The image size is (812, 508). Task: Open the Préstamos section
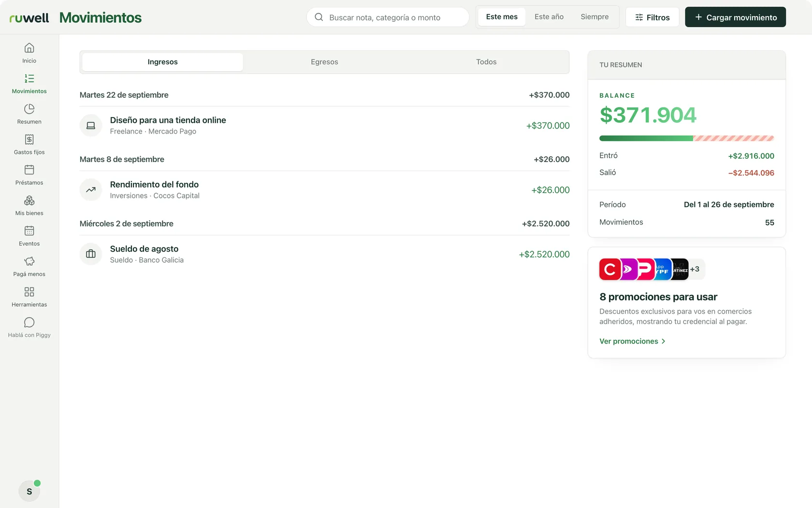(29, 175)
